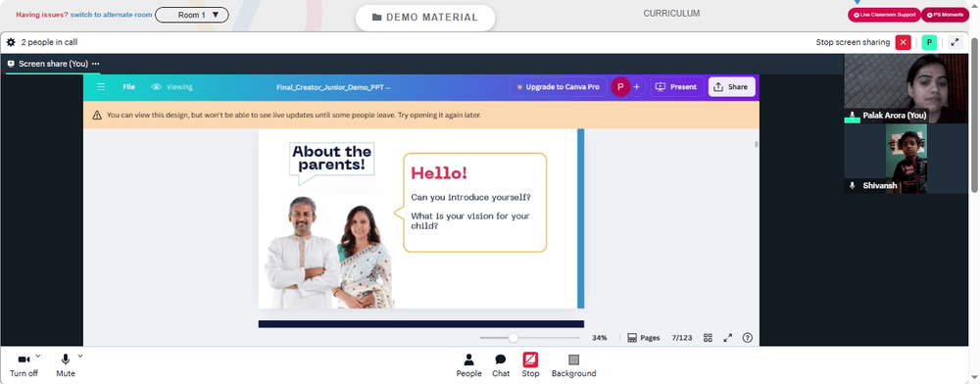
Task: Click the warning triangle icon in the banner
Action: tap(97, 115)
